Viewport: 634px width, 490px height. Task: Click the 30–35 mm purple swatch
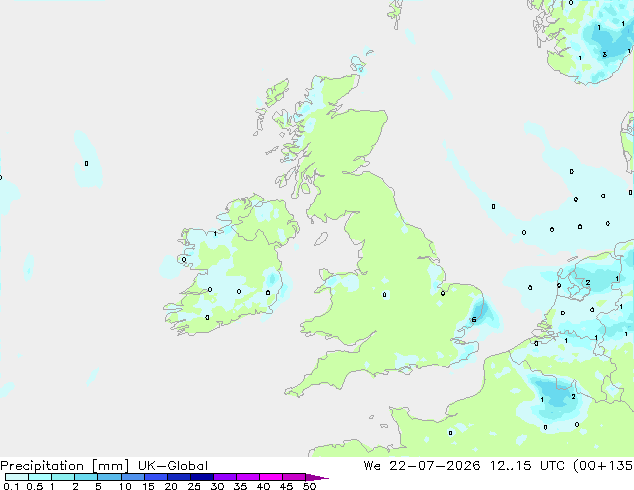click(x=225, y=477)
